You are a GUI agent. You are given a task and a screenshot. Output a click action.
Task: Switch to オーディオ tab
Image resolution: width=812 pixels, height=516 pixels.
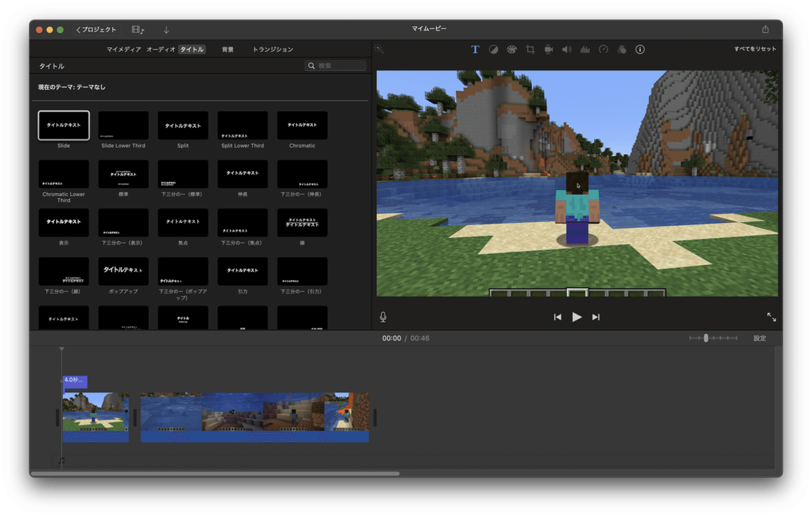[x=161, y=49]
